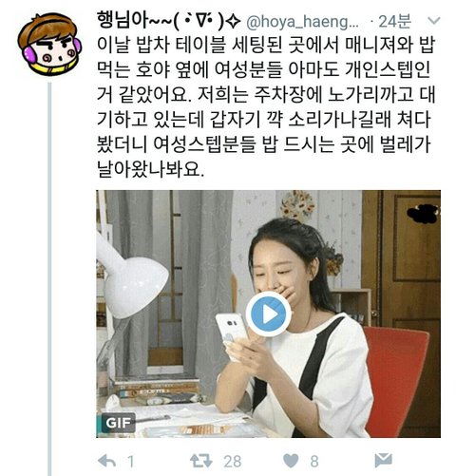This screenshot has width=456, height=476.
Task: Click the reply arrow icon
Action: (107, 461)
